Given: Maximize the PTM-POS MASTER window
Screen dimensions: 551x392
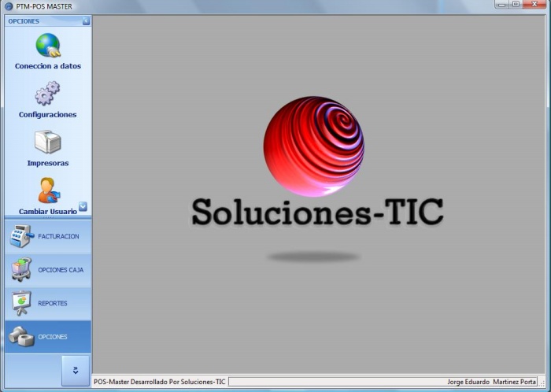Looking at the screenshot, I should 516,4.
